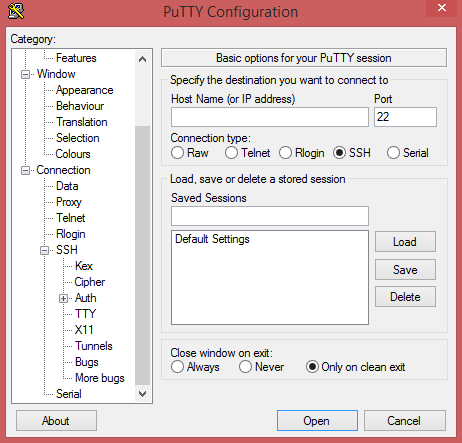This screenshot has width=462, height=443.
Task: Expand the Auth tree node
Action: point(63,298)
